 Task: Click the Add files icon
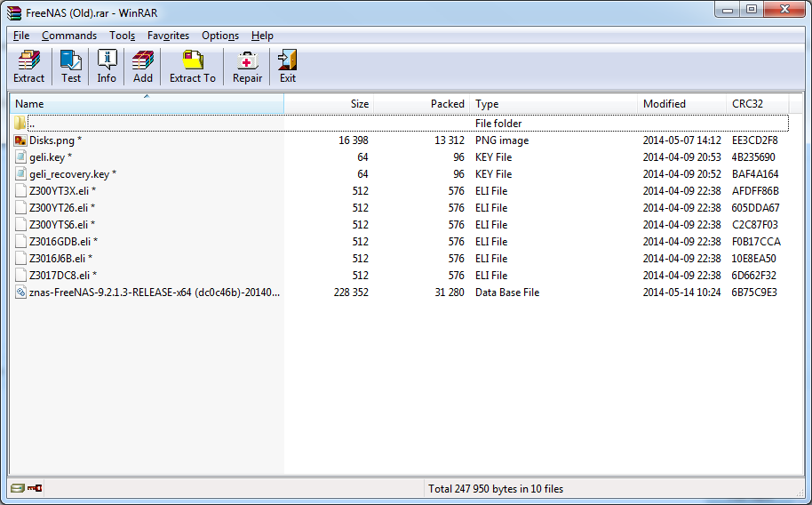(x=142, y=60)
